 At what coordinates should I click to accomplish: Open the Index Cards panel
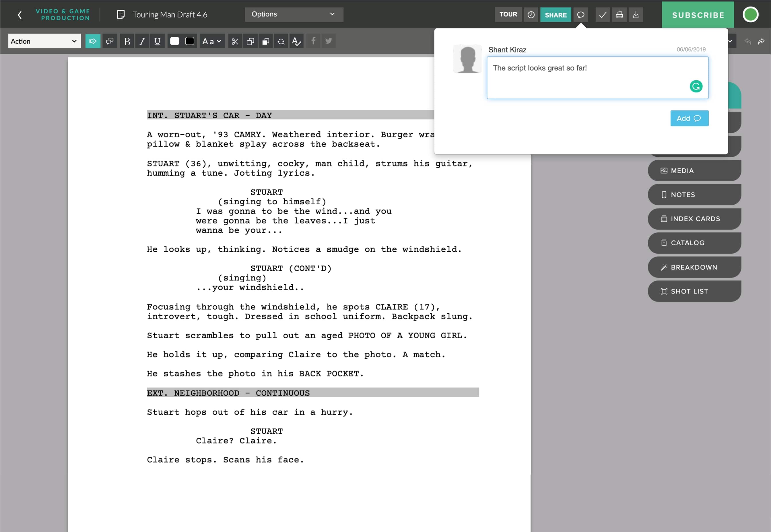694,219
